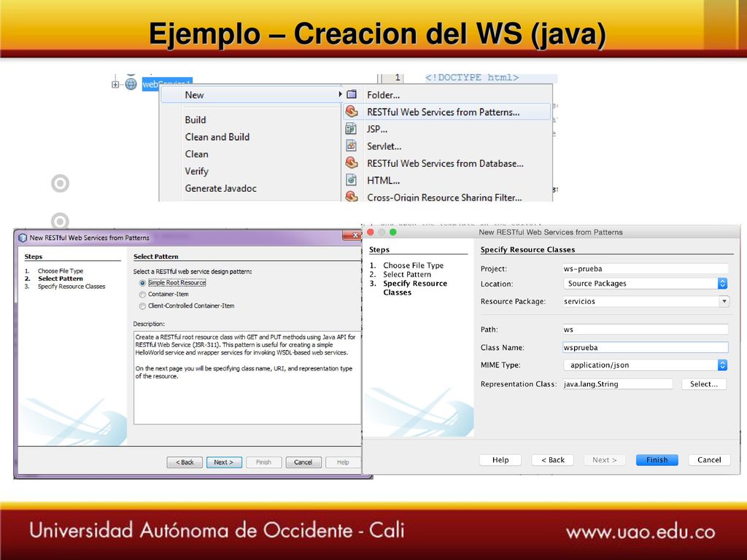Screen dimensions: 747x560
Task: Click the Class Name field wsprueba
Action: pos(645,347)
